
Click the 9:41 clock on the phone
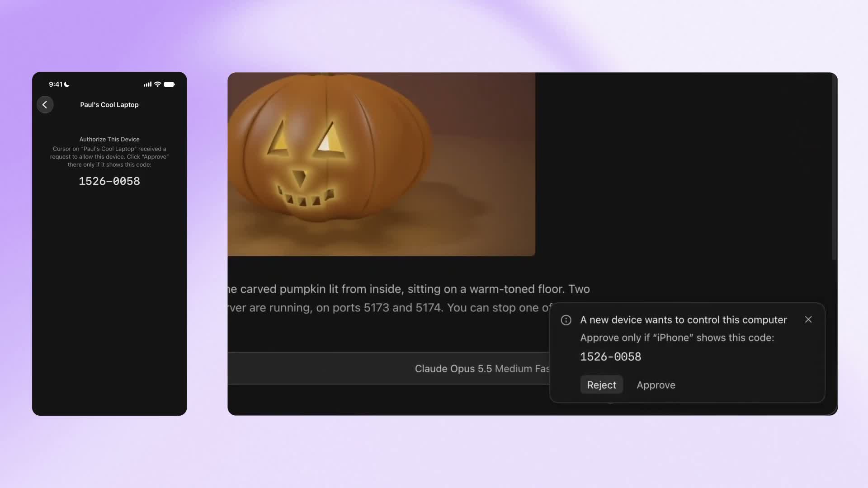pos(56,84)
